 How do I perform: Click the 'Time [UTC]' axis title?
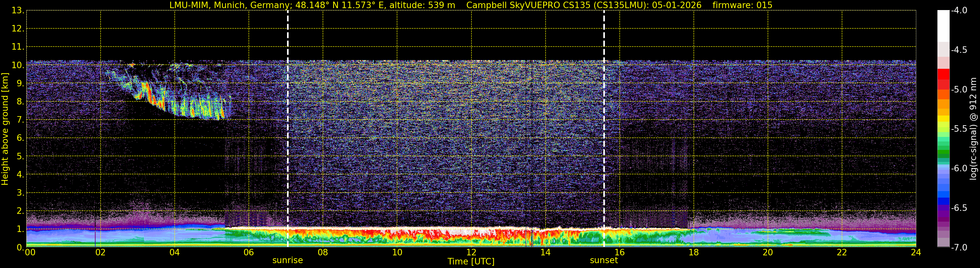(471, 262)
